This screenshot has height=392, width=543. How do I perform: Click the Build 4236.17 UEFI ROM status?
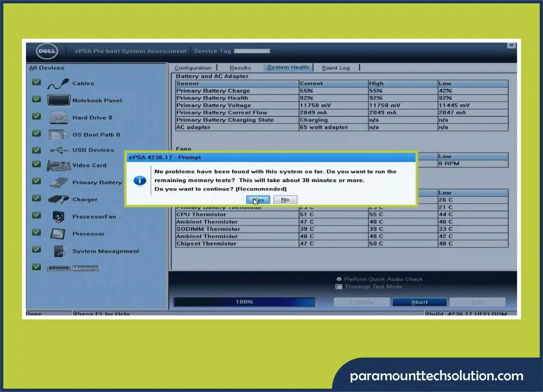click(x=467, y=314)
